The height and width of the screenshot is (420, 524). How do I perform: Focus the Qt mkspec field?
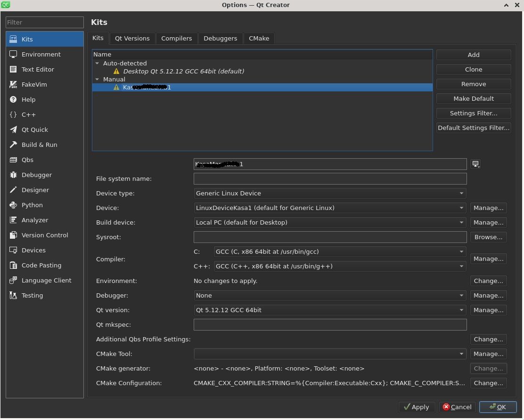(330, 325)
